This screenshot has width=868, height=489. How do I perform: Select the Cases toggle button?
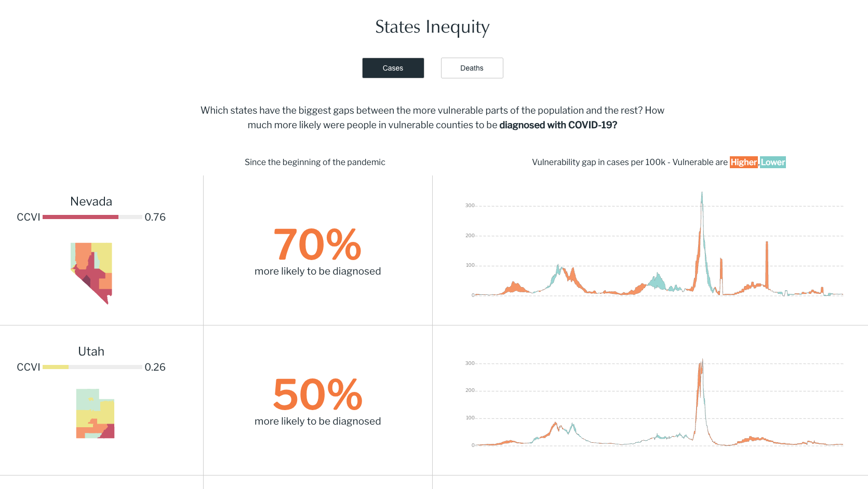click(x=393, y=68)
